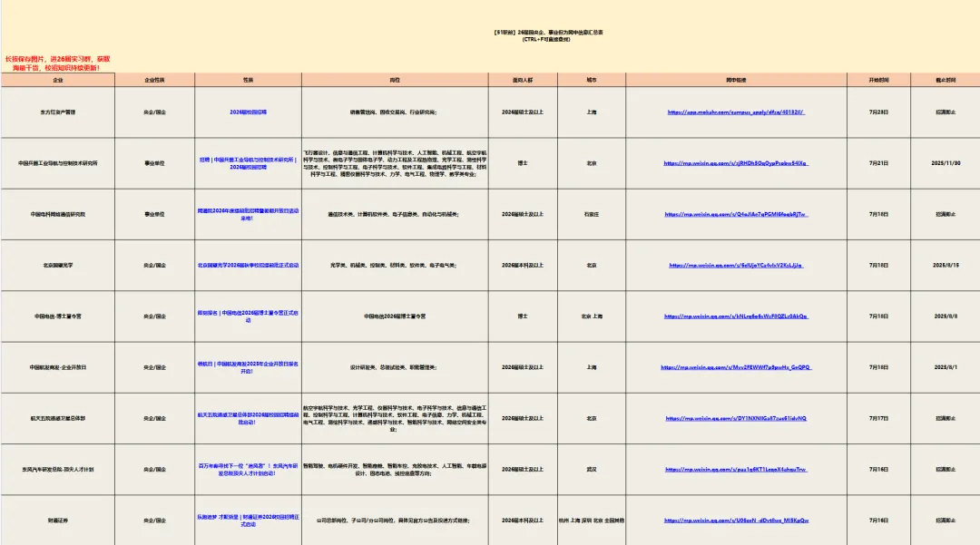The width and height of the screenshot is (980, 545).
Task: Click the 石家庄 city cell
Action: tap(592, 214)
